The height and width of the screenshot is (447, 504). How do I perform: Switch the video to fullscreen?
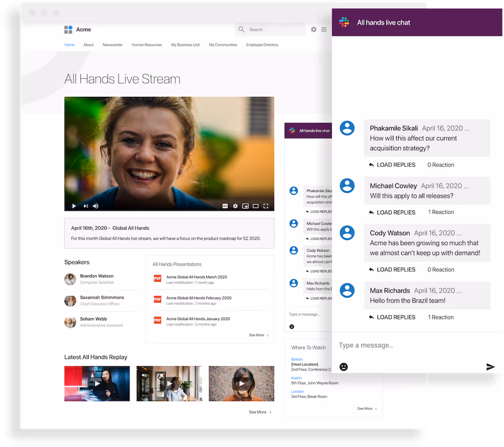pyautogui.click(x=266, y=206)
